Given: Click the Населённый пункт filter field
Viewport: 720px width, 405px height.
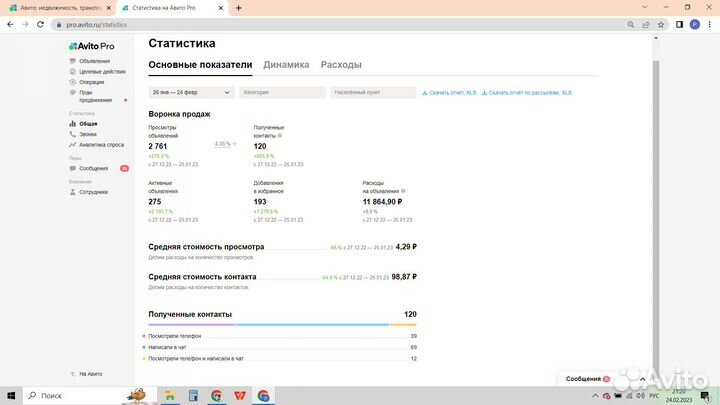Looking at the screenshot, I should (373, 92).
